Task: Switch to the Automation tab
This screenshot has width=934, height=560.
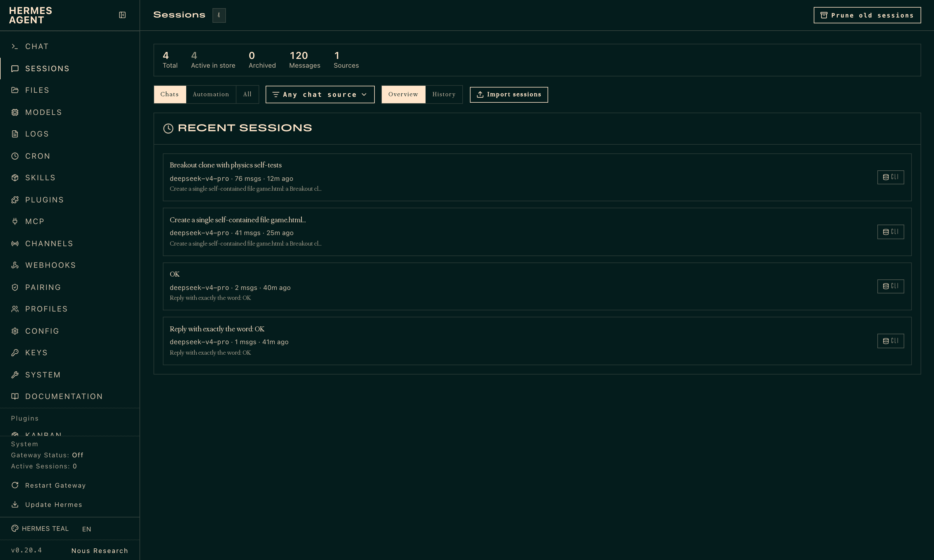Action: 211,94
